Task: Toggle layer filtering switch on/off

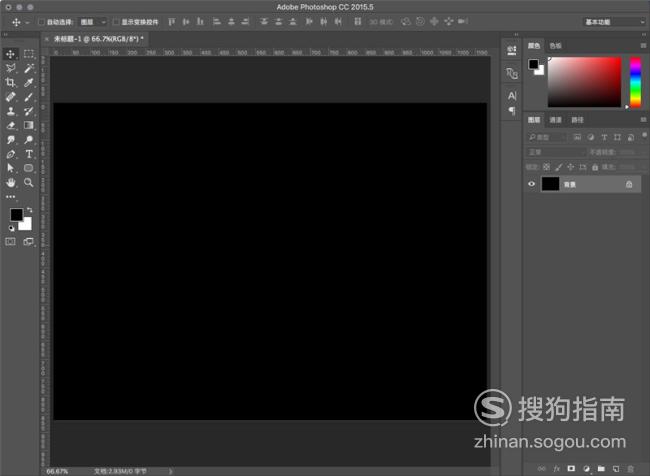Action: tap(644, 136)
